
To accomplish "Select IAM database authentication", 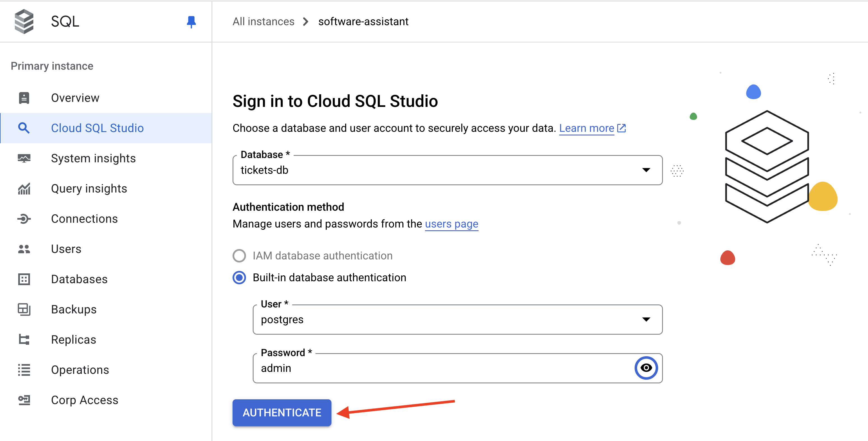I will point(239,255).
